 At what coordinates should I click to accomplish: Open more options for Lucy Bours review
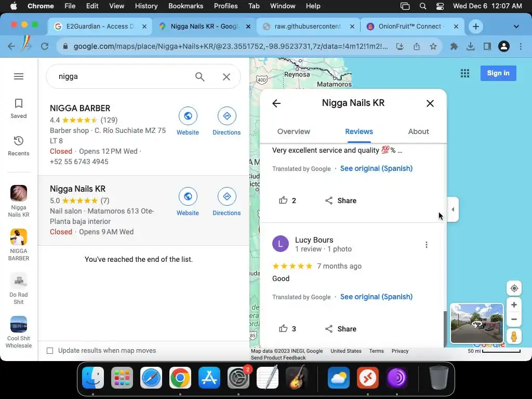click(426, 245)
